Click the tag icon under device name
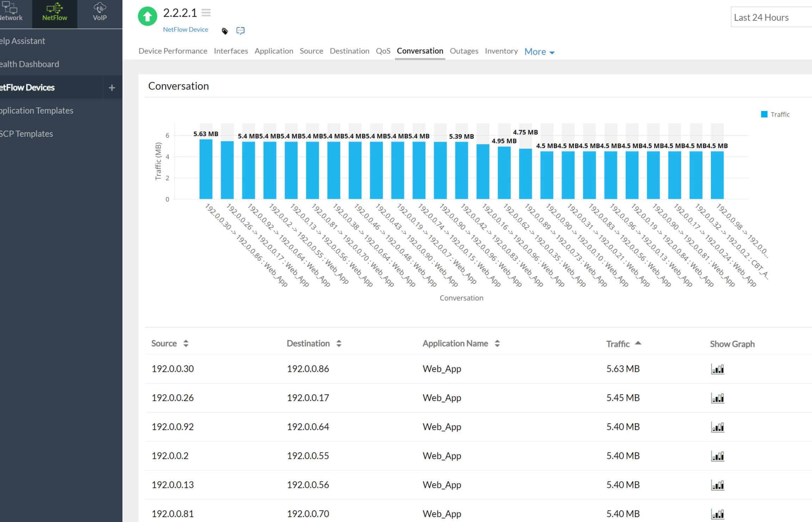Viewport: 812px width, 522px height. pos(225,31)
